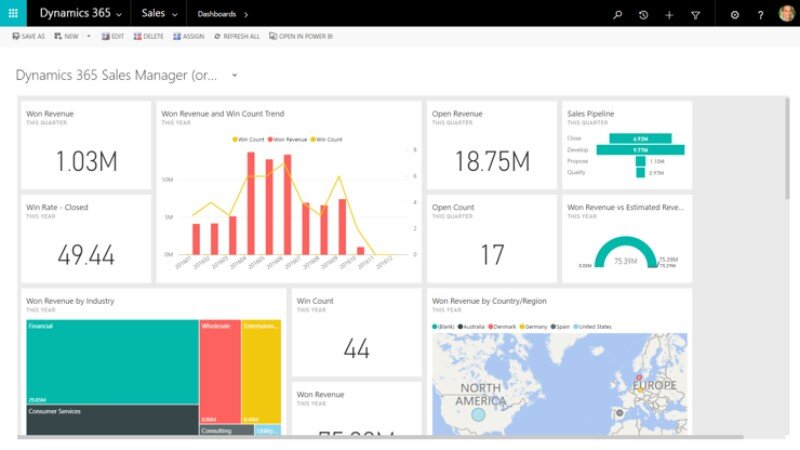Viewport: 800px width, 450px height.
Task: Select the Financial block in treemap
Action: [110, 362]
